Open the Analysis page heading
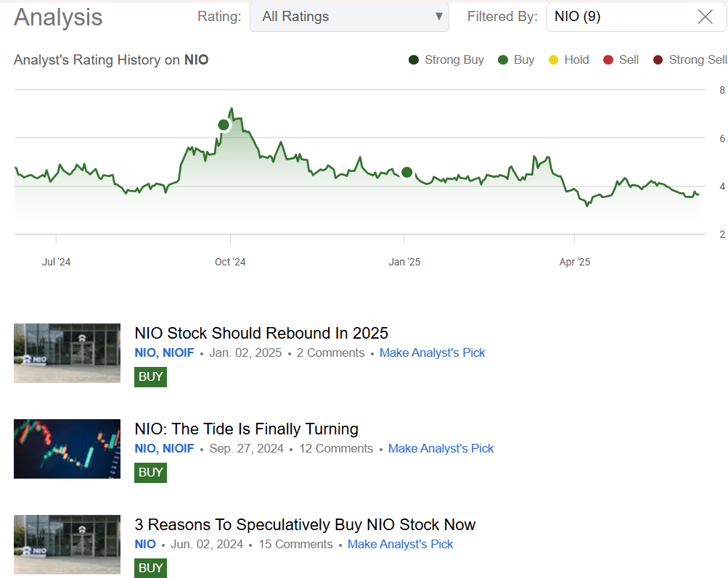The height and width of the screenshot is (578, 728). [57, 17]
